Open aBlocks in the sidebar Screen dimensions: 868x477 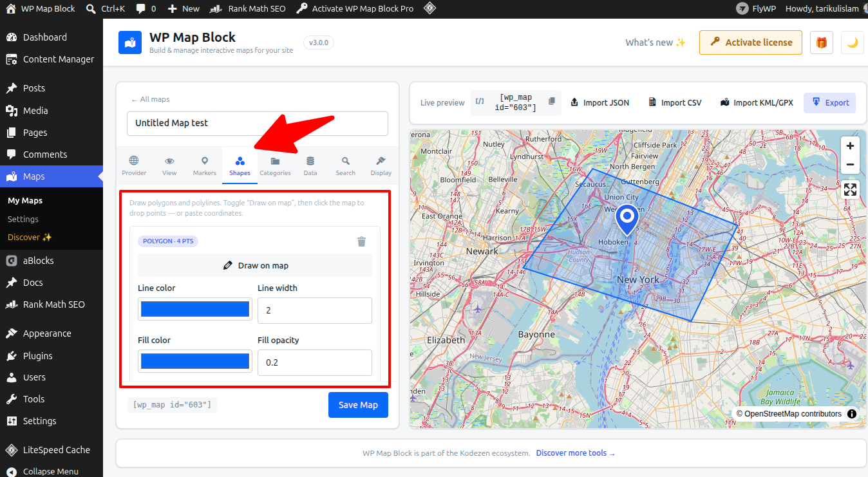tap(52, 261)
